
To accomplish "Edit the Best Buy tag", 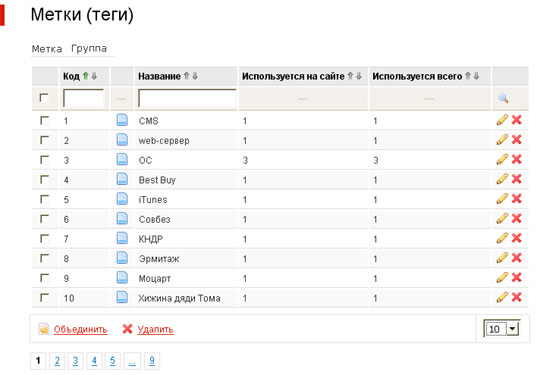I will 502,179.
